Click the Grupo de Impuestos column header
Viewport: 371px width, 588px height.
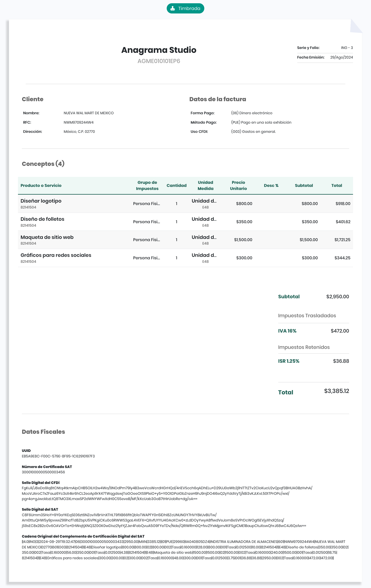[x=147, y=186]
